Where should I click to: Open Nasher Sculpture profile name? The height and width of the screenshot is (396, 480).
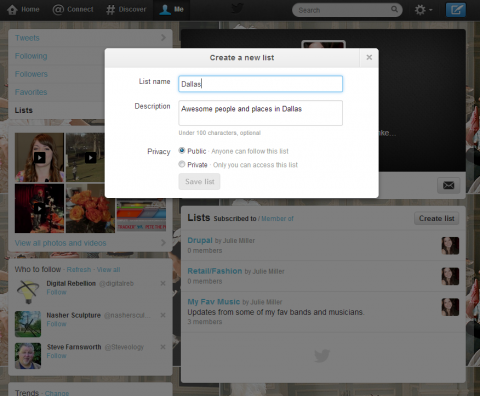coord(74,315)
